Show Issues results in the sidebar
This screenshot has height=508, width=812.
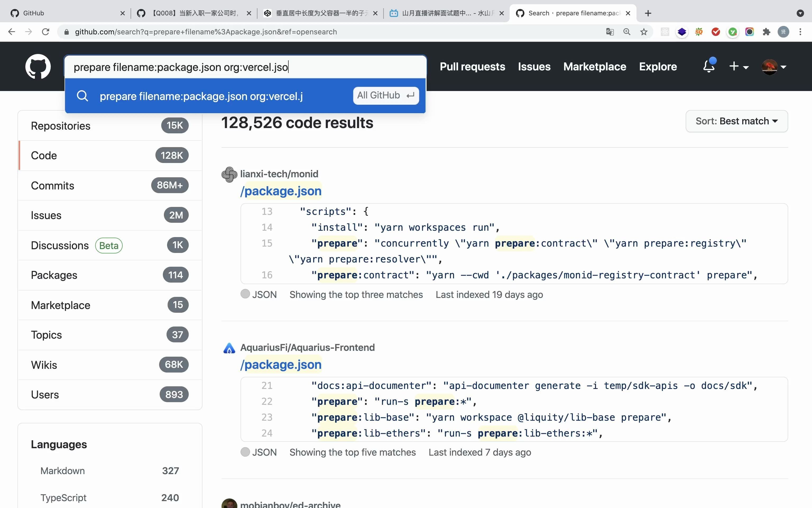[x=110, y=215]
